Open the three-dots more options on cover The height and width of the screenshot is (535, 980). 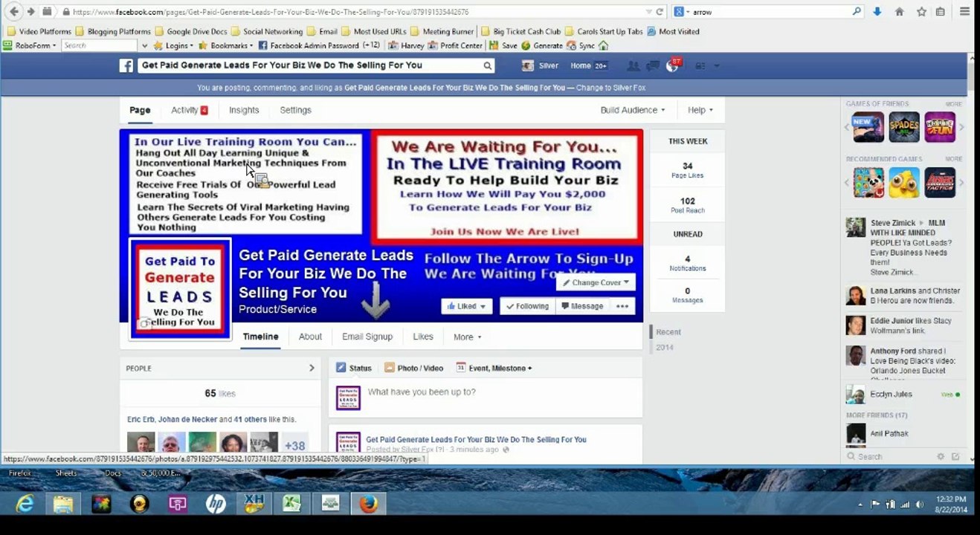(x=622, y=306)
